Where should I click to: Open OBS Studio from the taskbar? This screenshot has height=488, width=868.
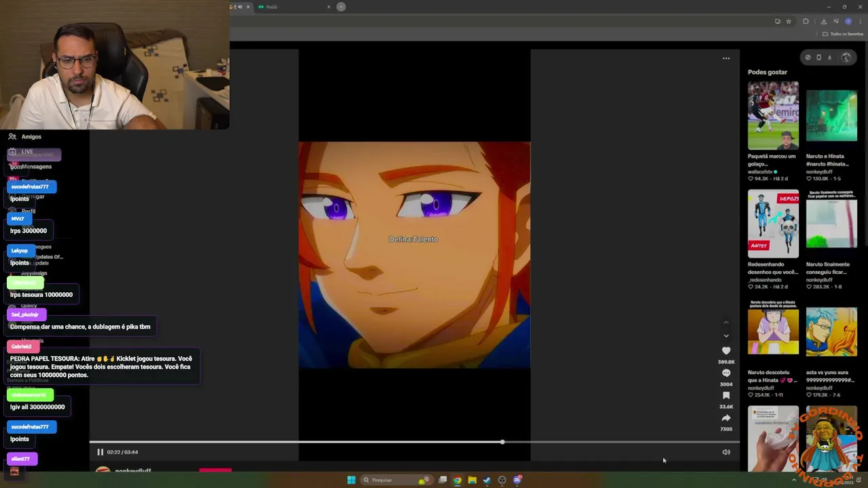coord(502,480)
